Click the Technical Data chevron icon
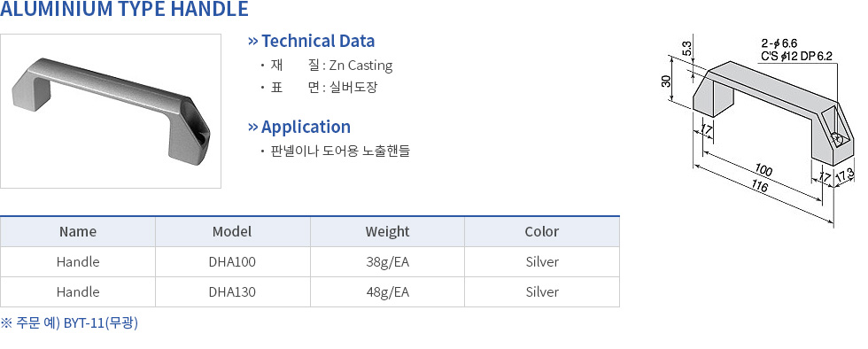Image resolution: width=868 pixels, height=349 pixels. 253,41
